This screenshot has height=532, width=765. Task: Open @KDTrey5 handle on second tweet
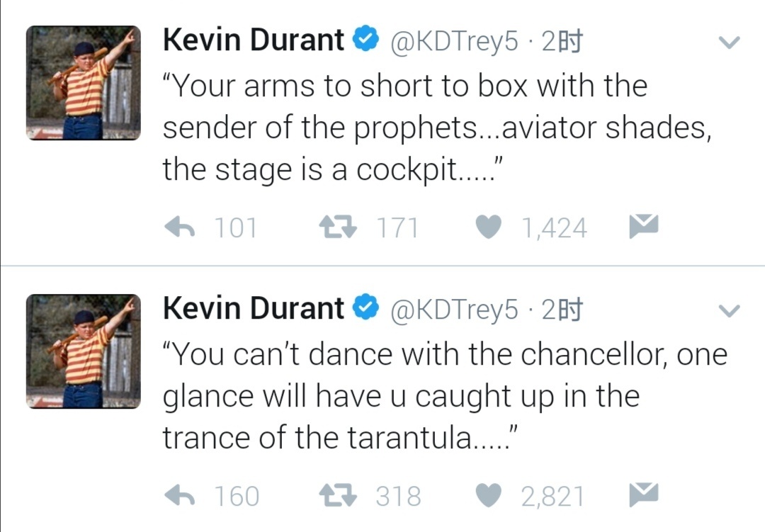[x=455, y=310]
